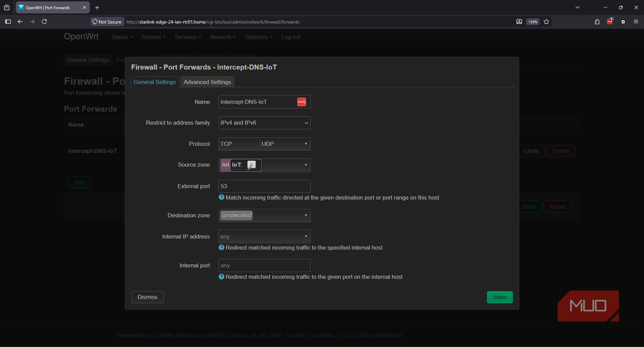Click the help icon beside the Internal port hint
The image size is (644, 347).
221,277
